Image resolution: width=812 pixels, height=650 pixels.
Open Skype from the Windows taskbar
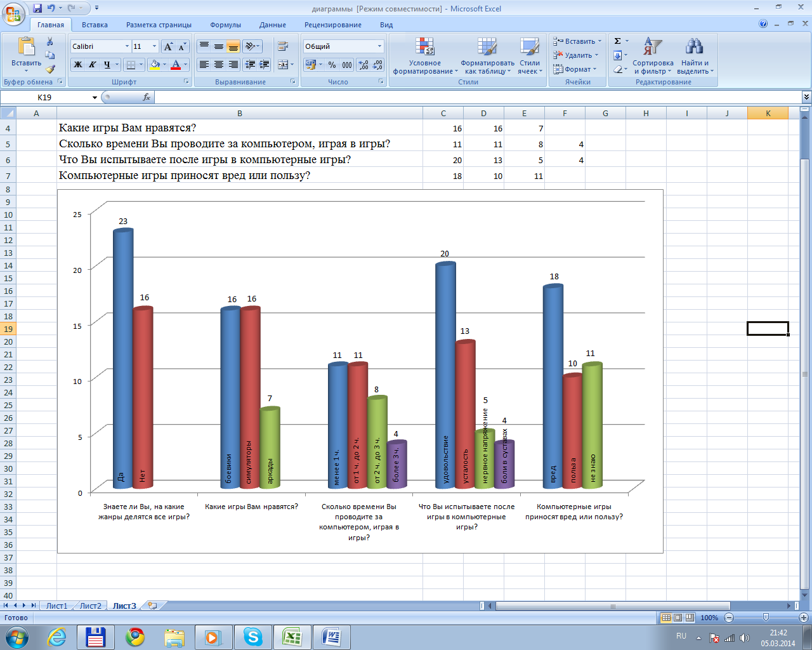coord(253,637)
